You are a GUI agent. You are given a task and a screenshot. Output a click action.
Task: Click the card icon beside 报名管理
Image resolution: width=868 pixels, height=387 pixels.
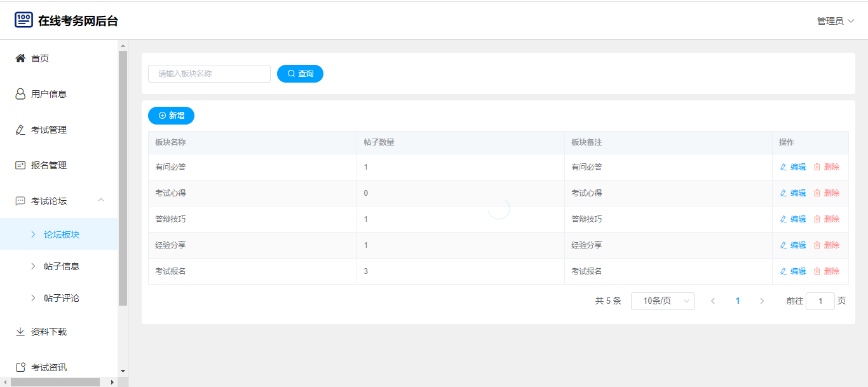20,165
